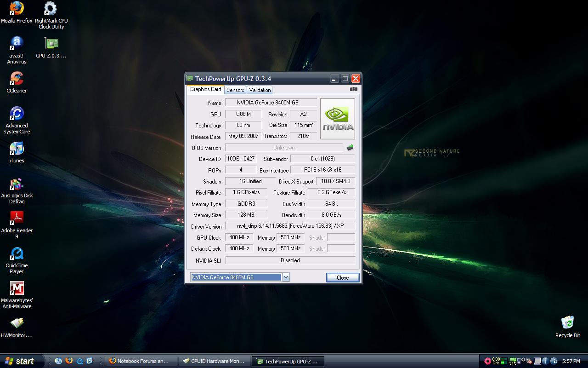
Task: Click the Transistors value 210M
Action: pos(304,136)
